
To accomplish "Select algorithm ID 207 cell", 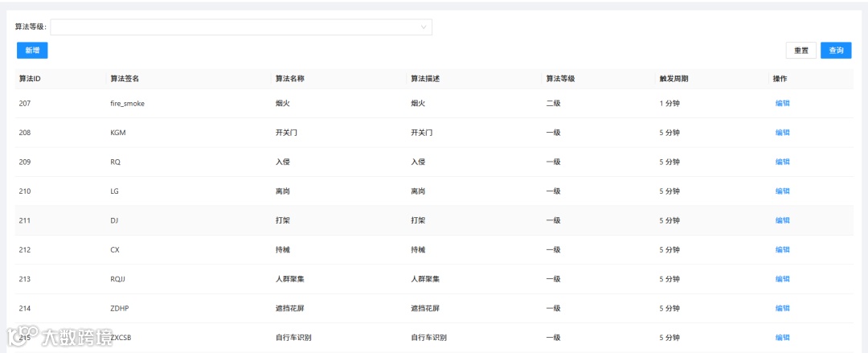I will pos(25,103).
